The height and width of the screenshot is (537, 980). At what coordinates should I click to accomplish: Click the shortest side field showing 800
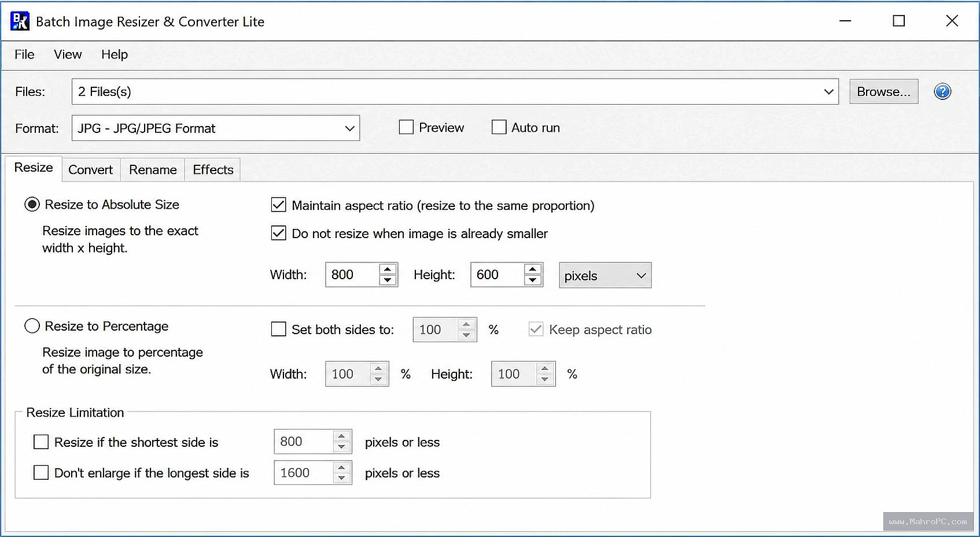pyautogui.click(x=303, y=442)
